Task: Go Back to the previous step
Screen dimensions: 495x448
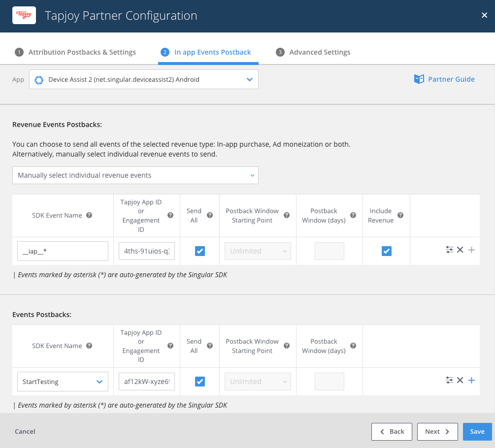Action: pyautogui.click(x=392, y=432)
